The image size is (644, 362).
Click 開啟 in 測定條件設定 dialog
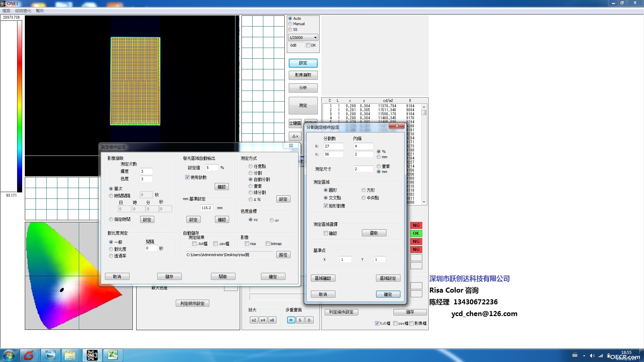click(x=223, y=277)
